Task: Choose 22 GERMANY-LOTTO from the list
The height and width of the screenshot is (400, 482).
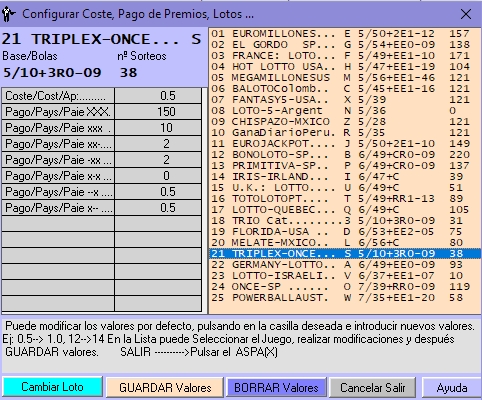Action: (x=345, y=265)
